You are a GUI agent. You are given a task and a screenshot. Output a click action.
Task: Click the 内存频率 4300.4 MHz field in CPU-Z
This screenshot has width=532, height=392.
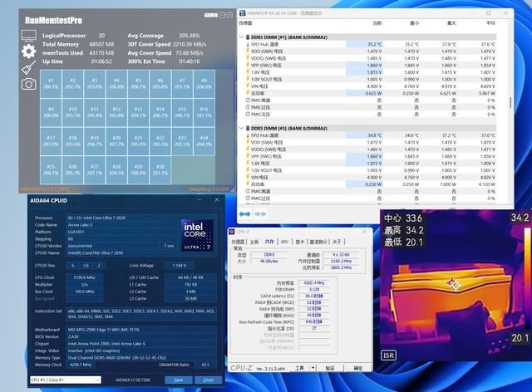click(314, 283)
